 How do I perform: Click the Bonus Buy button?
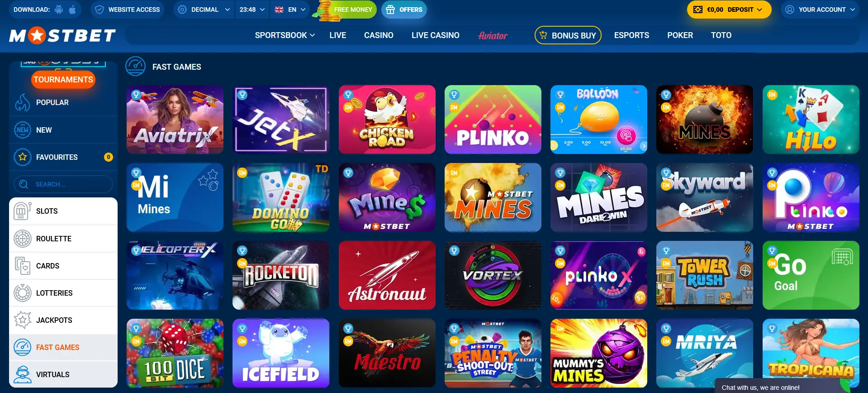tap(568, 35)
